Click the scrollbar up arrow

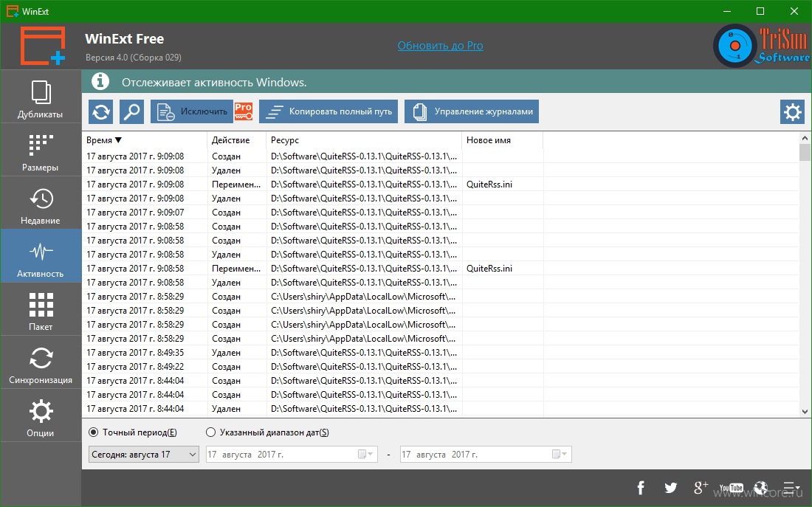pyautogui.click(x=805, y=138)
